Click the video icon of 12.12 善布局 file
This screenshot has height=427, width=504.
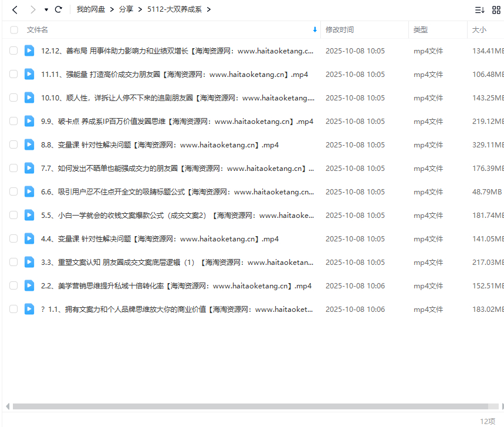[29, 51]
